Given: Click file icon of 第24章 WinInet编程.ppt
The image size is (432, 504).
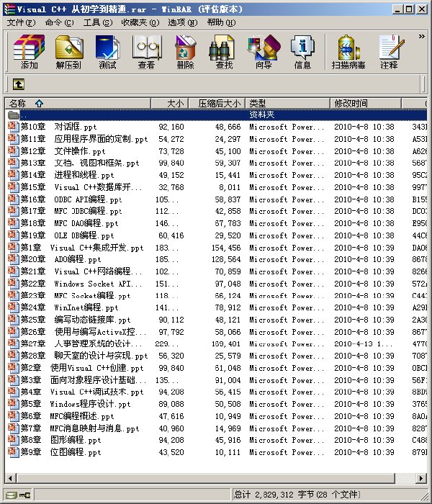Looking at the screenshot, I should click(x=13, y=307).
